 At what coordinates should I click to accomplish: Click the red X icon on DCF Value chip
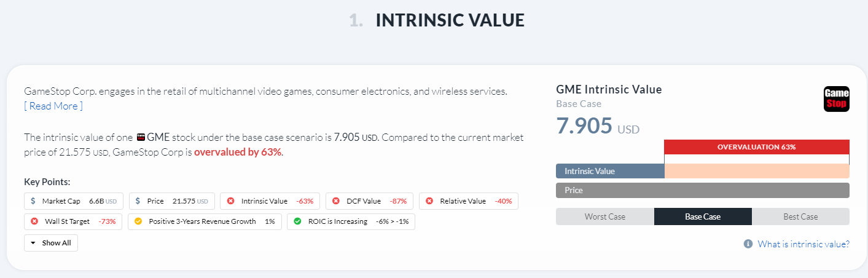336,201
